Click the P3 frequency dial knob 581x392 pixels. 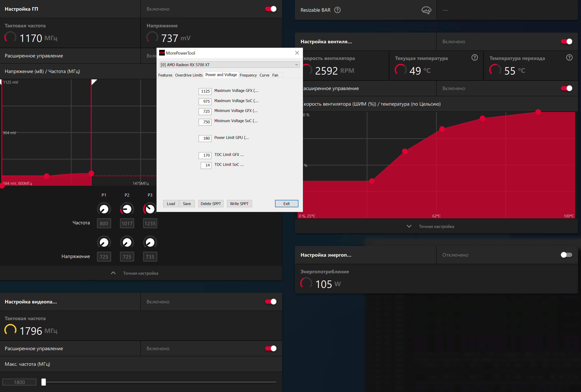pyautogui.click(x=150, y=209)
